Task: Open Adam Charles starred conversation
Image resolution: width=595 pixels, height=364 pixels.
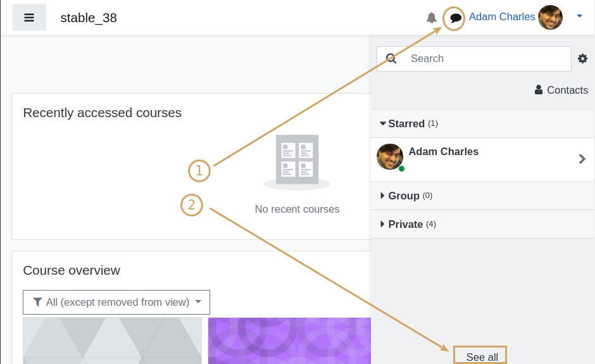Action: [x=483, y=159]
